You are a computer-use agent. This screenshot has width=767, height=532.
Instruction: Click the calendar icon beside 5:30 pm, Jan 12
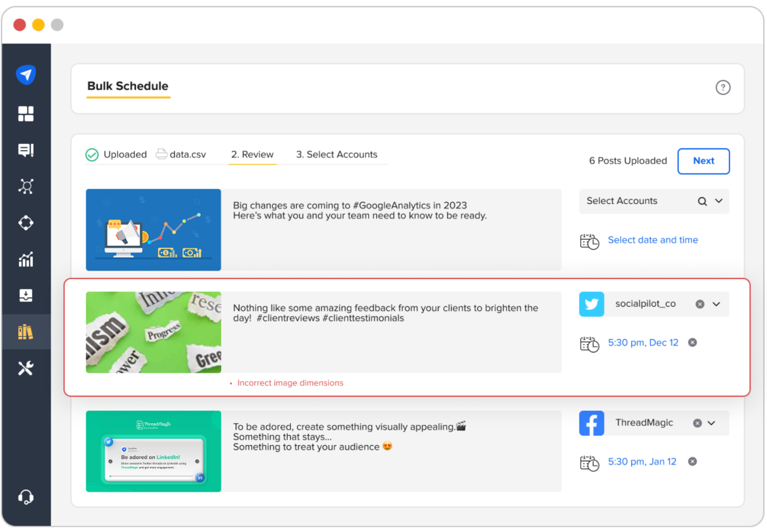point(589,463)
